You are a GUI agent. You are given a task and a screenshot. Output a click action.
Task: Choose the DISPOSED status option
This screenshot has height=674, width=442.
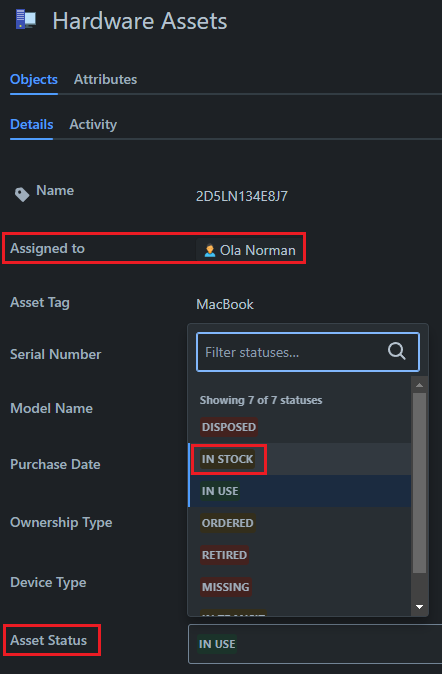pyautogui.click(x=229, y=427)
